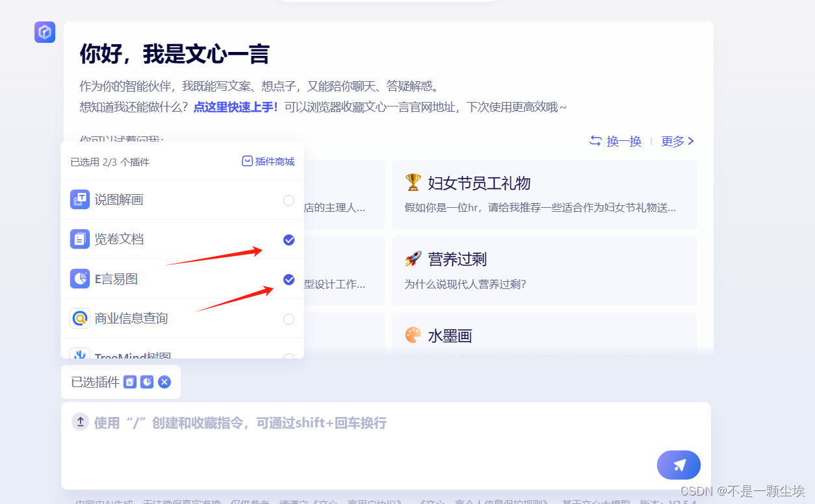
Task: Enable the TreeMind树图 plugin checkbox
Action: [289, 356]
